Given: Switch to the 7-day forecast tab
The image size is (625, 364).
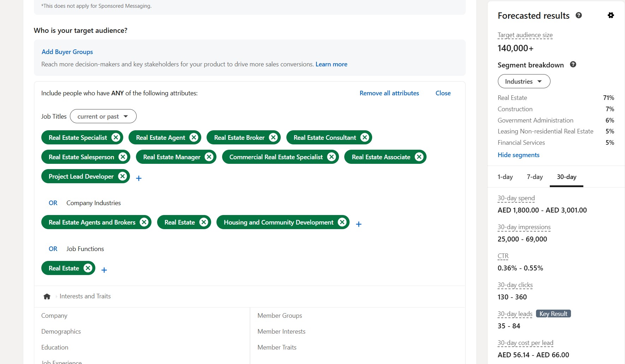Looking at the screenshot, I should [535, 177].
